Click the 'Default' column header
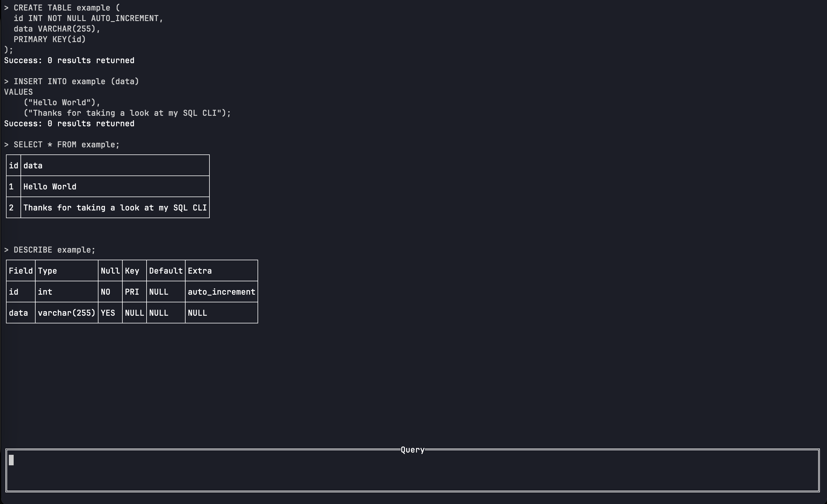The image size is (827, 504). (x=166, y=271)
